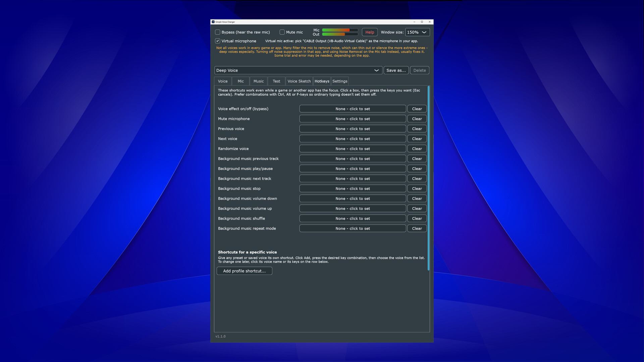The width and height of the screenshot is (644, 362).
Task: Open the Help button
Action: click(370, 32)
